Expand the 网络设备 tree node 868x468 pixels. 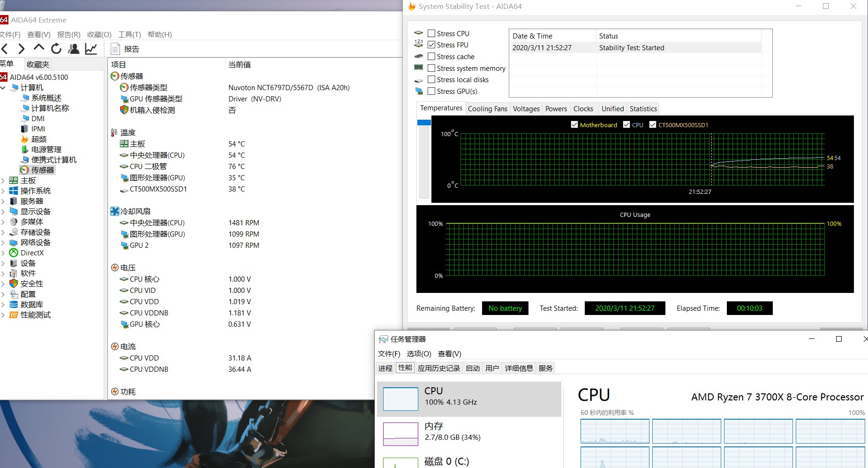pos(3,242)
